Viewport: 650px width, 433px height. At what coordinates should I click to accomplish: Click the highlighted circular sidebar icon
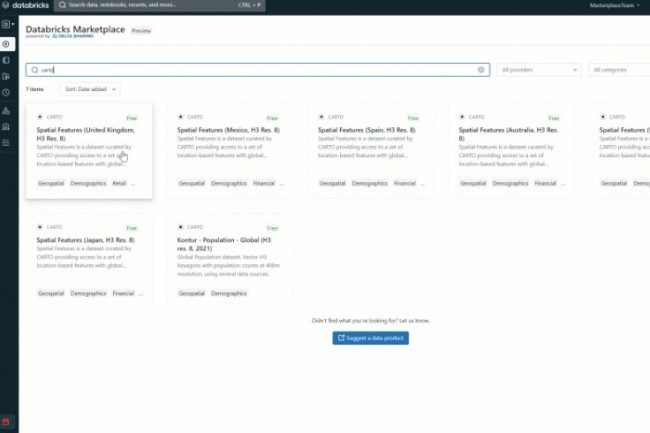click(x=6, y=44)
